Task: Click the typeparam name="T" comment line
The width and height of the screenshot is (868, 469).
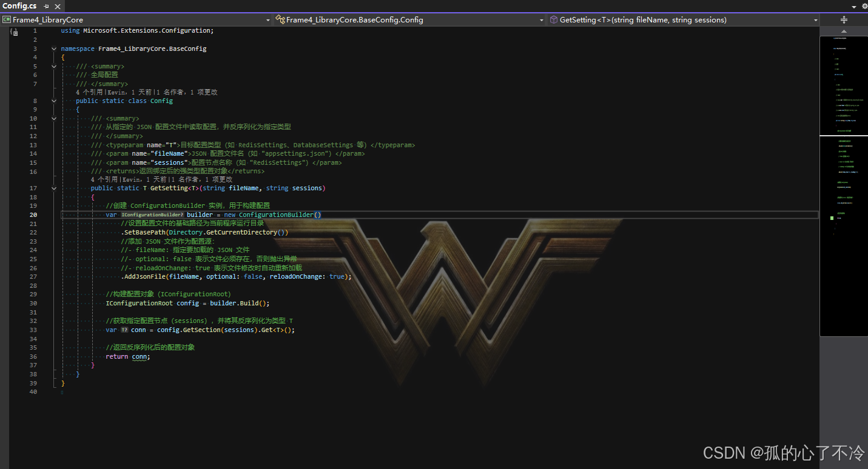Action: (x=253, y=145)
